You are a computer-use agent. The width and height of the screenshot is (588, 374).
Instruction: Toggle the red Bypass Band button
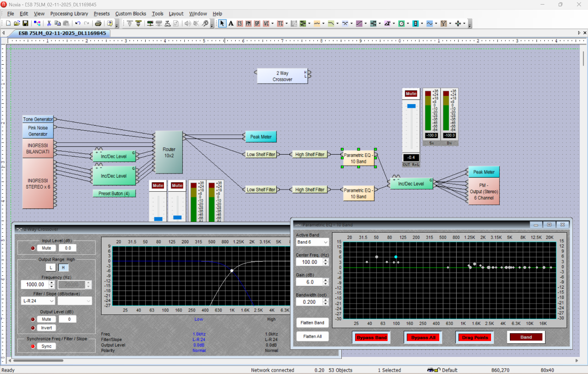(371, 337)
